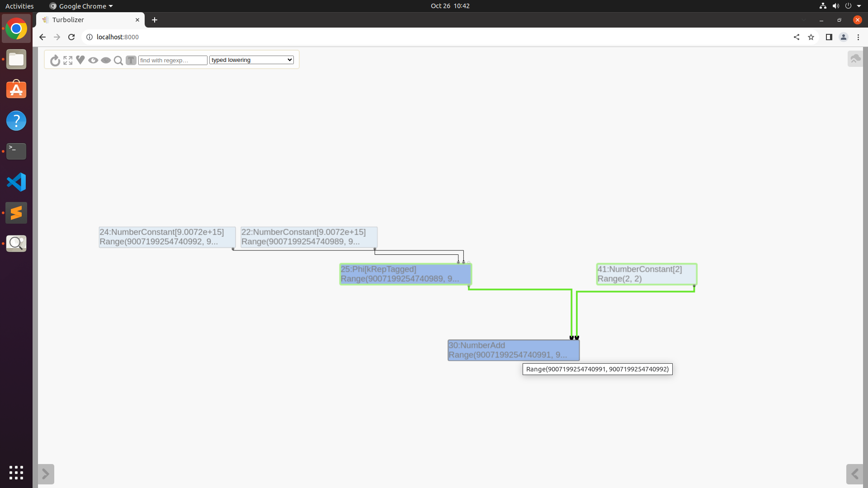Select node 24:NumberConstant
This screenshot has width=868, height=488.
(x=167, y=237)
